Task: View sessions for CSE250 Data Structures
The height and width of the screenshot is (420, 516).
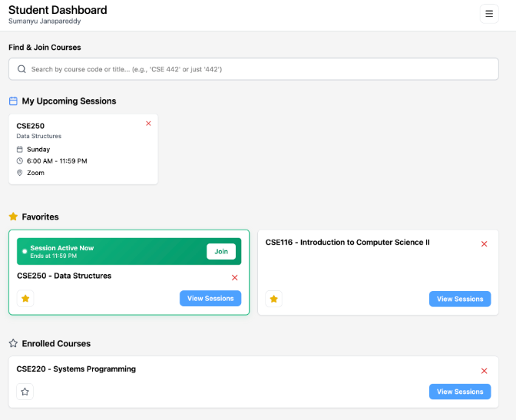Action: [x=210, y=298]
